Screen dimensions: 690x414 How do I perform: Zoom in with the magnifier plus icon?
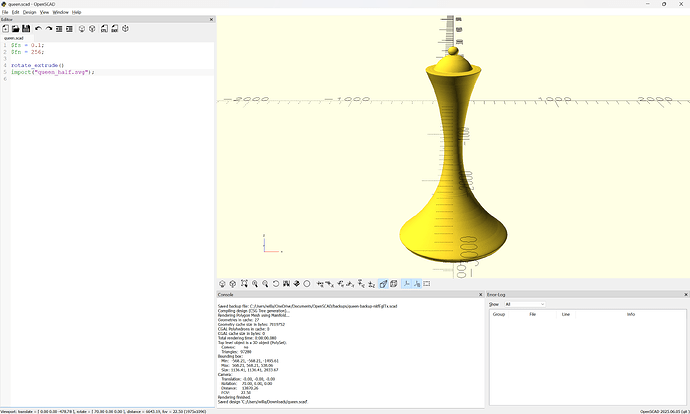[x=255, y=284]
